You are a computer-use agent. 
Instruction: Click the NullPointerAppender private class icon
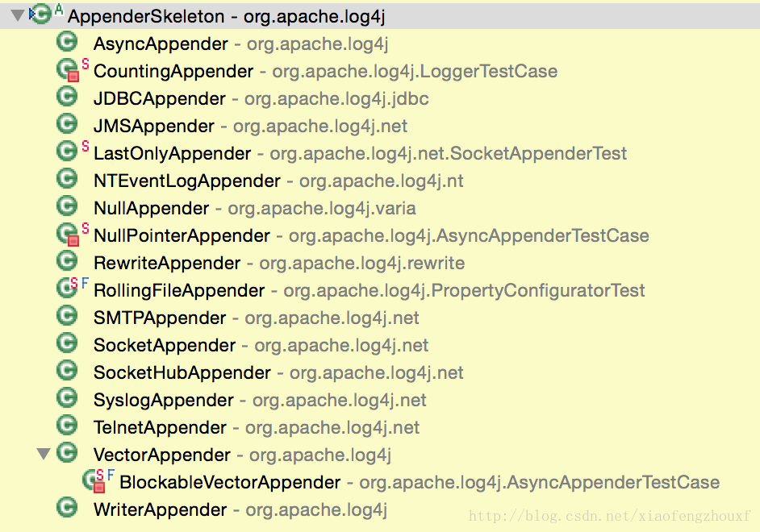[67, 235]
